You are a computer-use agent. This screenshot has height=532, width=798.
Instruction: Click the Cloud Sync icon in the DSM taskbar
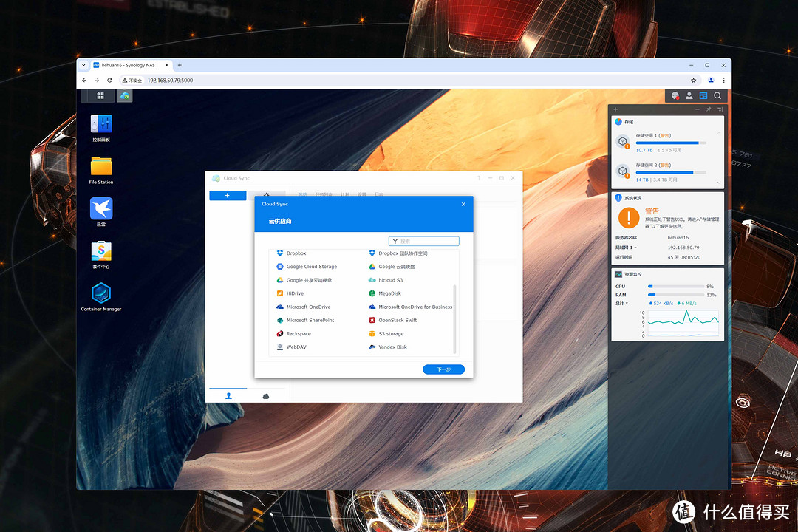click(125, 95)
